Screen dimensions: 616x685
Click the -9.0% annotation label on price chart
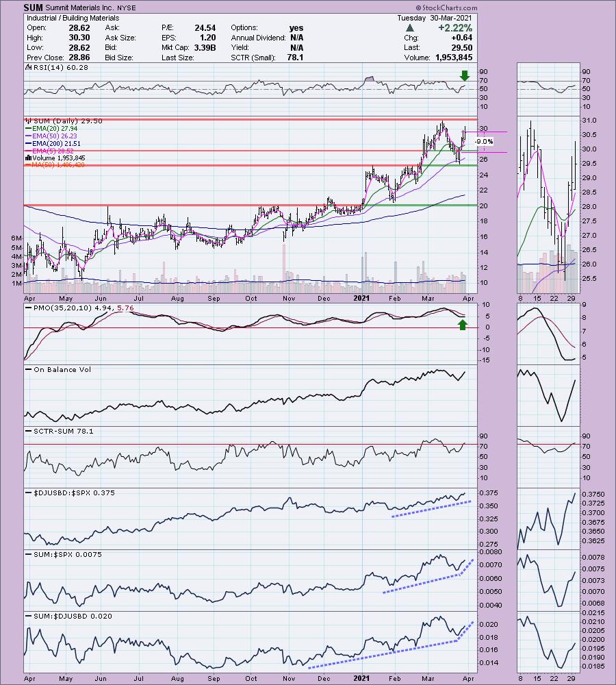pyautogui.click(x=484, y=142)
